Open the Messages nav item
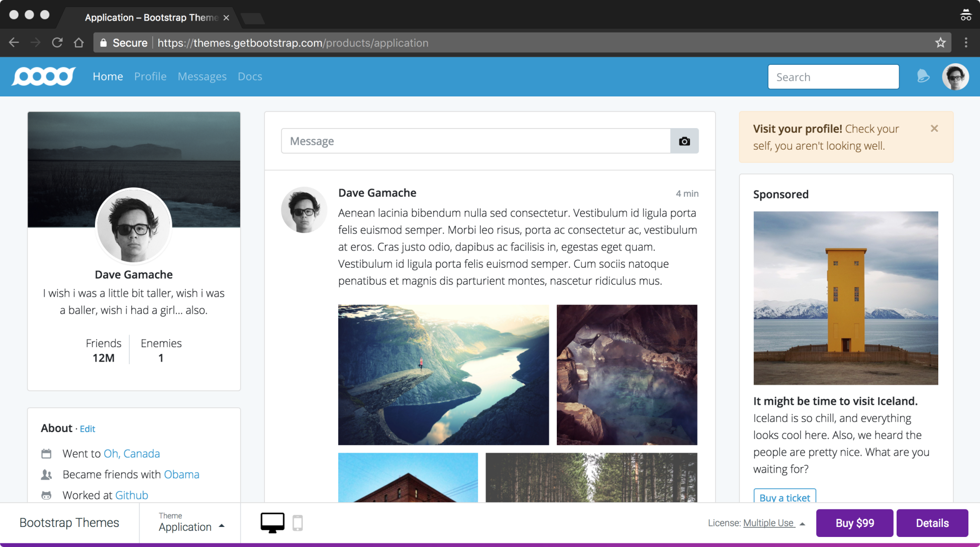Viewport: 980px width, 547px height. click(202, 76)
